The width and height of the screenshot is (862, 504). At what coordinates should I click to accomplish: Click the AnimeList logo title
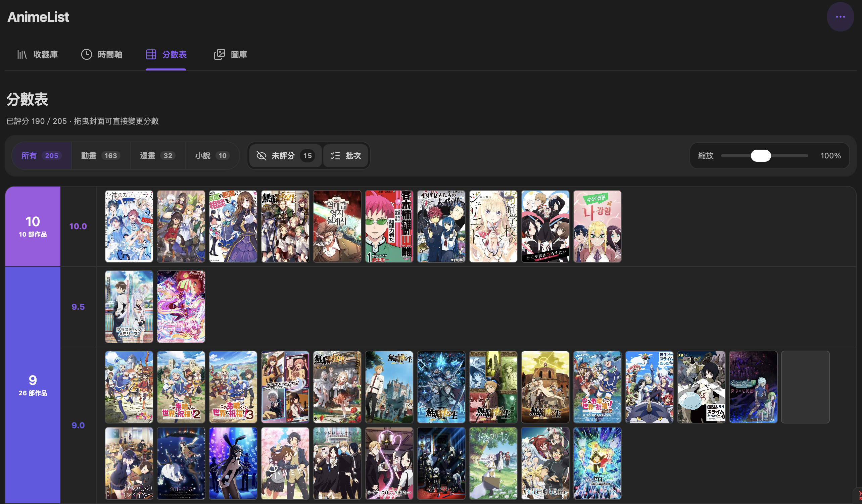point(38,17)
